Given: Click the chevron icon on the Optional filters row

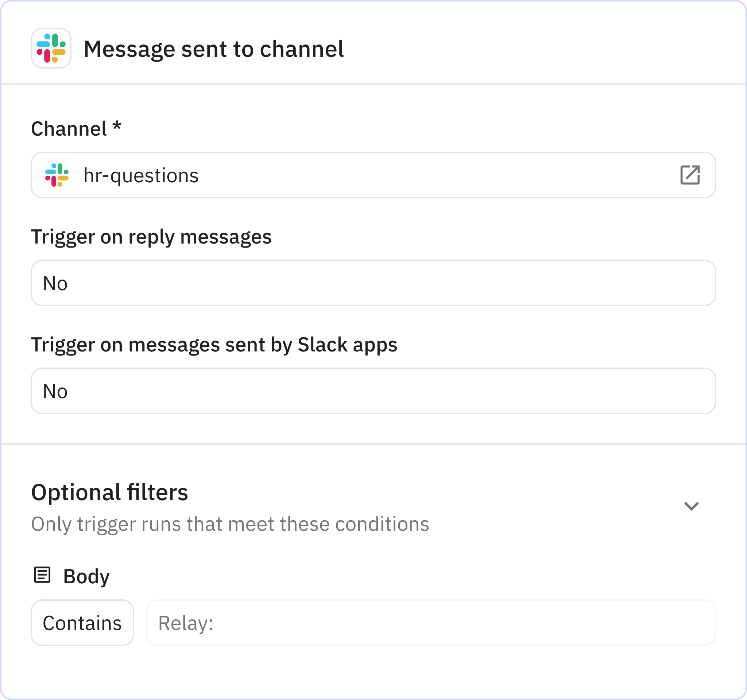Looking at the screenshot, I should (x=692, y=506).
